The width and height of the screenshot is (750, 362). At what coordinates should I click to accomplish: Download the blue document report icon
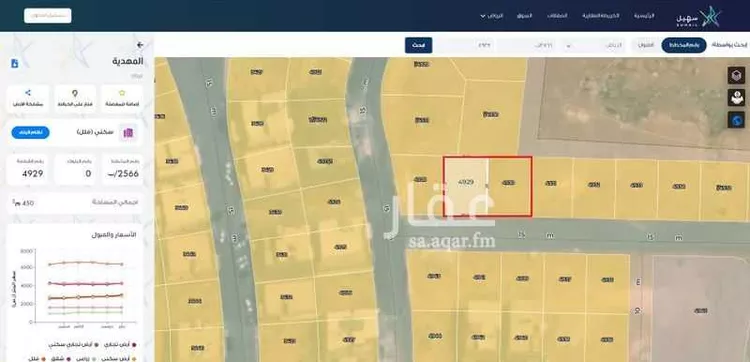[14, 63]
